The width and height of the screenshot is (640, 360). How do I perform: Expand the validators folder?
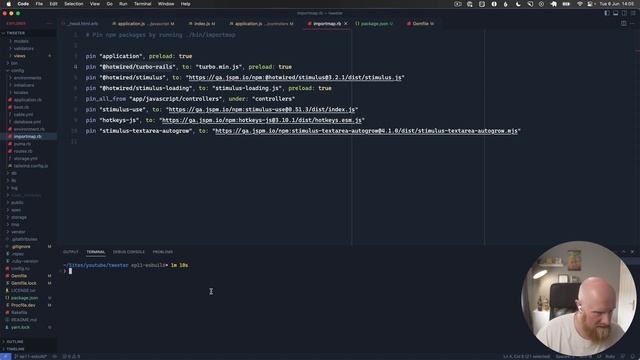click(24, 49)
